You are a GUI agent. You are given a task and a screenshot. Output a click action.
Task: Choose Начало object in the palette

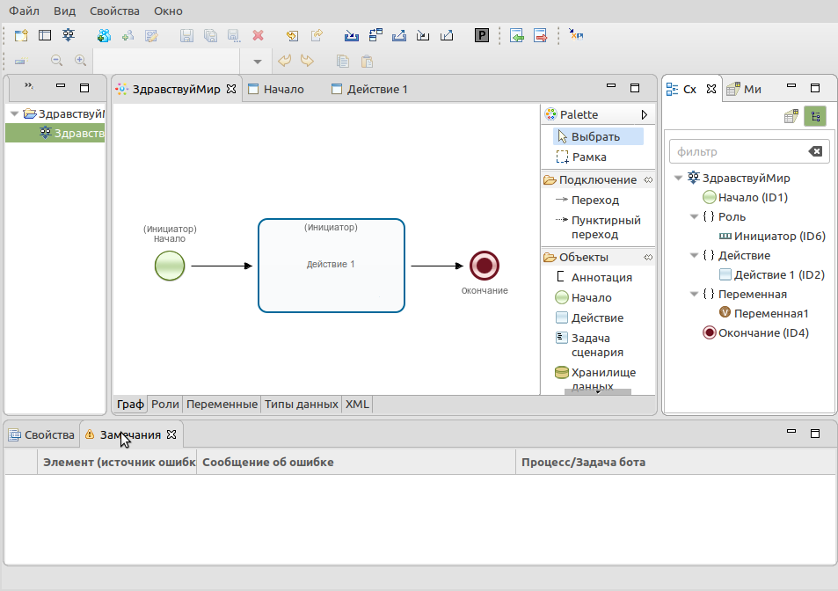click(583, 298)
